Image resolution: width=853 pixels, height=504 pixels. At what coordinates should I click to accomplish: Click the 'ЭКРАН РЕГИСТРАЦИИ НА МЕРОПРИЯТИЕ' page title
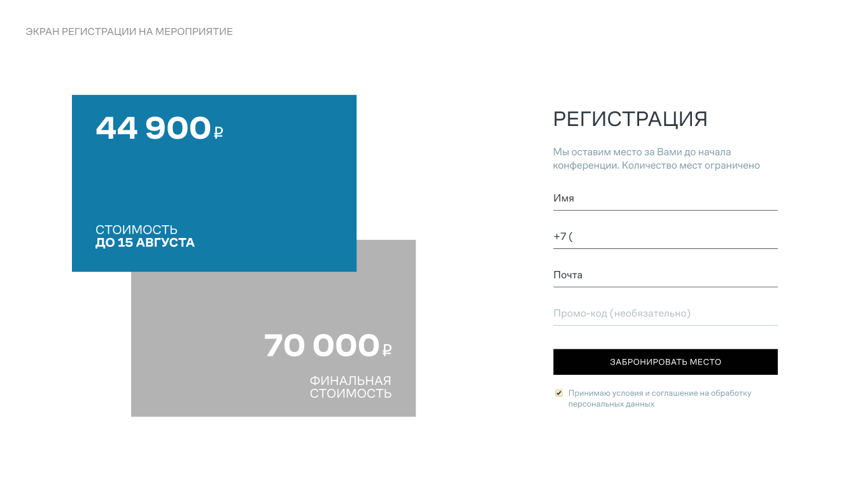129,32
